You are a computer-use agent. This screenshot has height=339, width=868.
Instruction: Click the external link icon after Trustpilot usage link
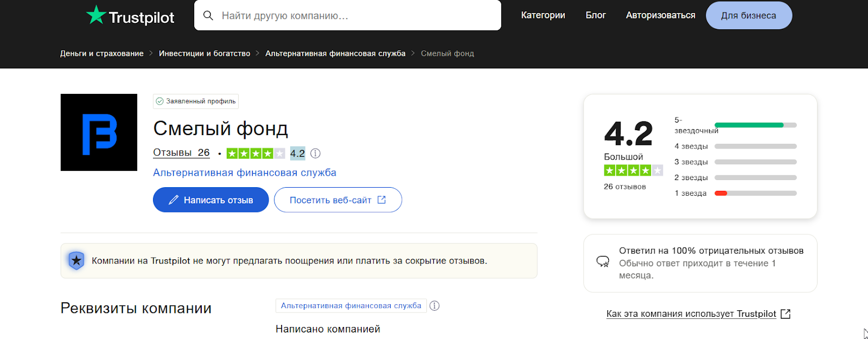pyautogui.click(x=786, y=314)
